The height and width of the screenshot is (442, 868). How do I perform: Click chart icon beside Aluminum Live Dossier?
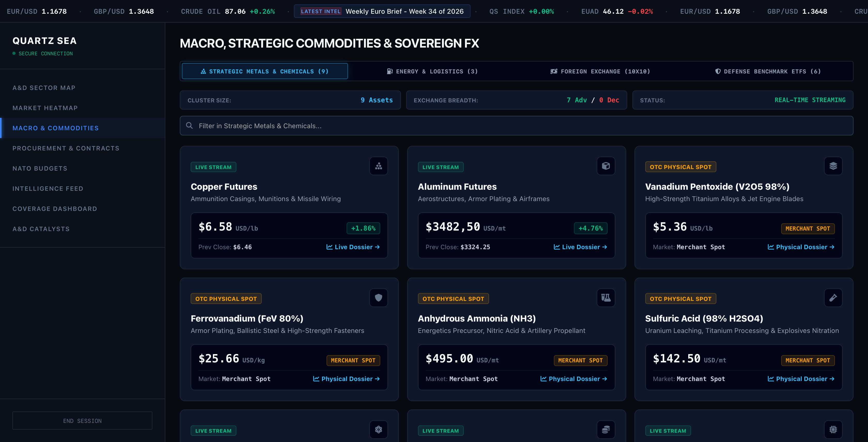557,247
